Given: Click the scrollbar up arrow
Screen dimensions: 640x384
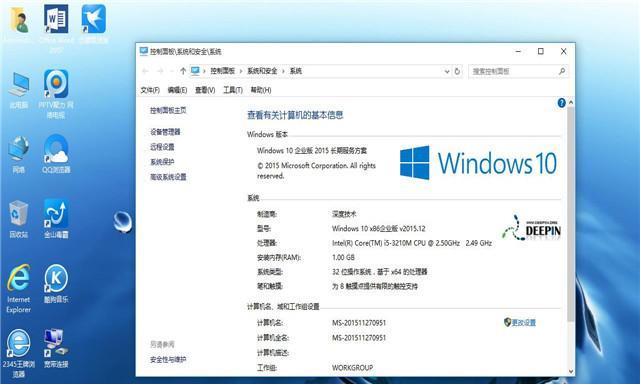Looking at the screenshot, I should coord(571,103).
